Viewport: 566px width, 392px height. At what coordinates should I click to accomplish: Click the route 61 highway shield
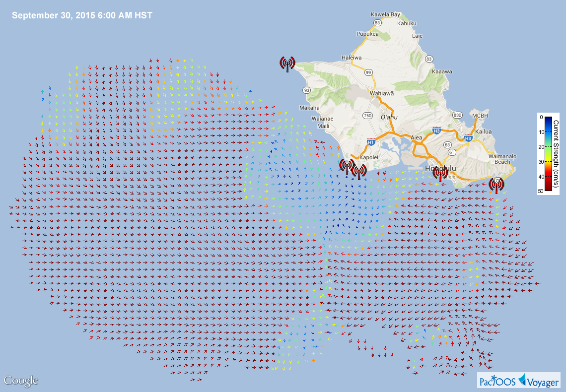point(452,152)
